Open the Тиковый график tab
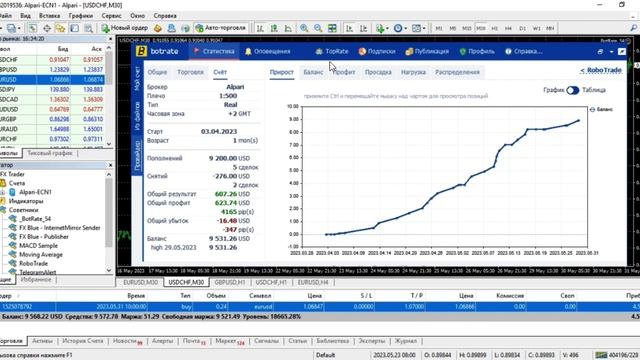 click(50, 153)
